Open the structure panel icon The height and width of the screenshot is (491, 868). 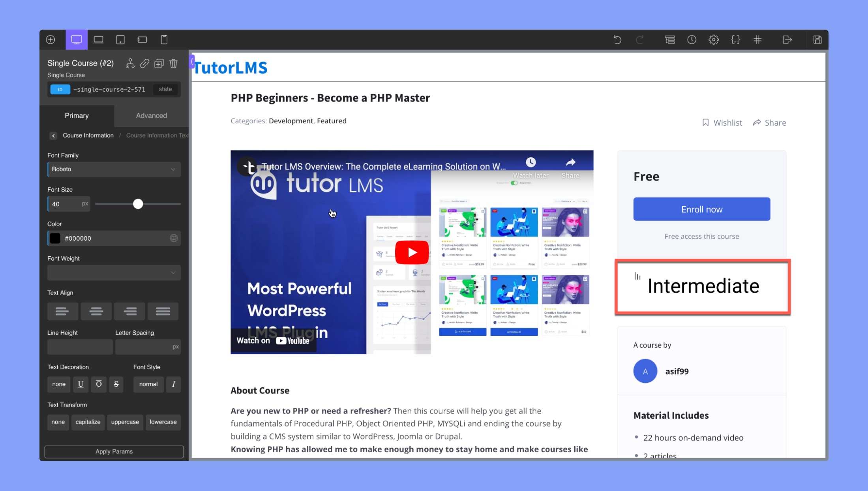(x=670, y=40)
